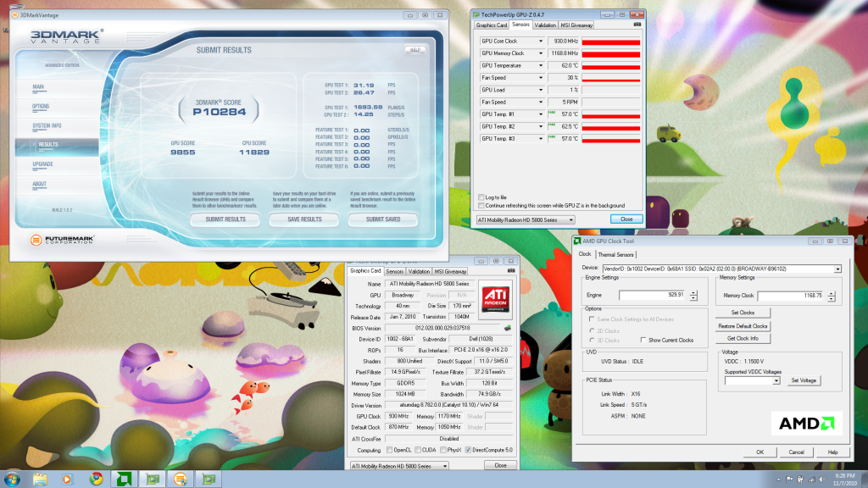This screenshot has height=488, width=868.
Task: Click the Action Center flag icon in tray
Action: pos(789,480)
